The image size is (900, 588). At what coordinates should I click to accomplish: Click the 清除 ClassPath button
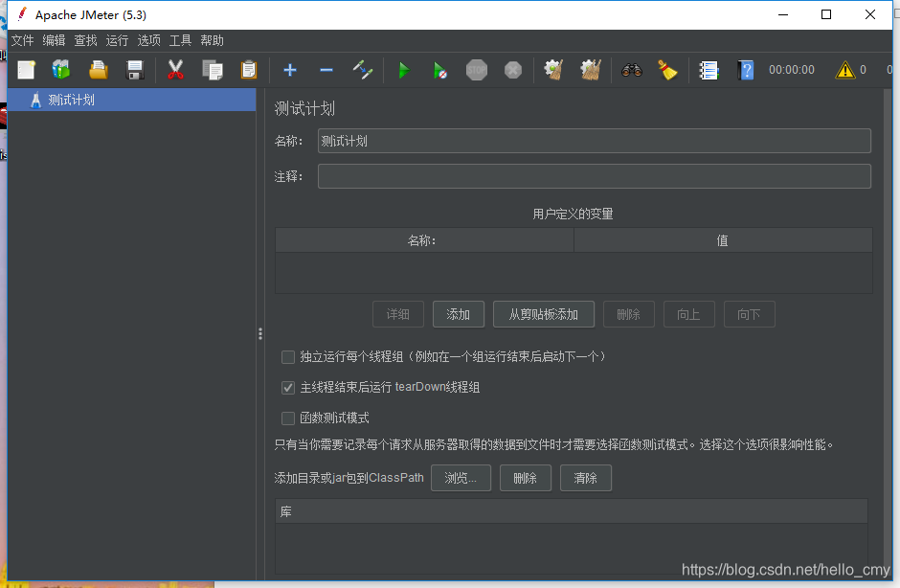pos(585,478)
